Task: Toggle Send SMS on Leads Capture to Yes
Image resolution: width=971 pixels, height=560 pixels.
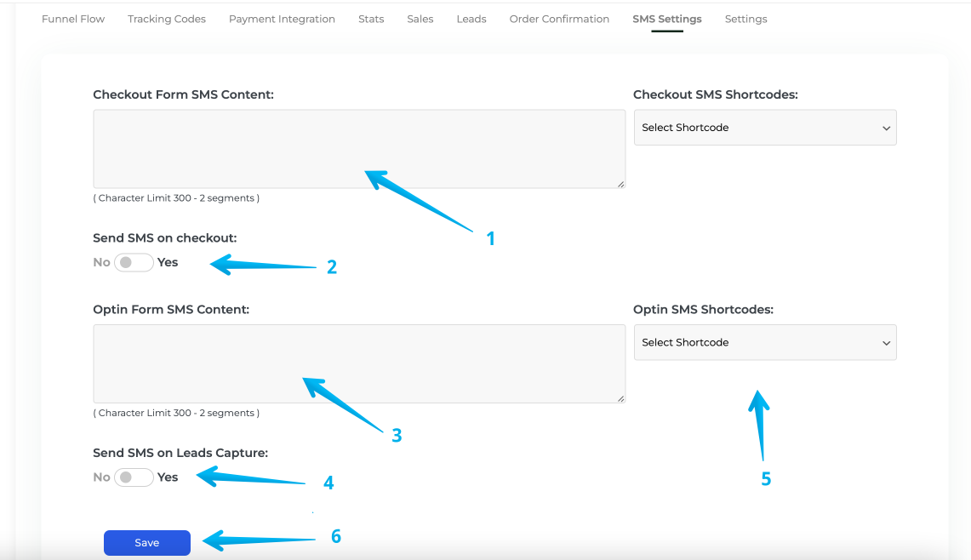Action: tap(134, 477)
